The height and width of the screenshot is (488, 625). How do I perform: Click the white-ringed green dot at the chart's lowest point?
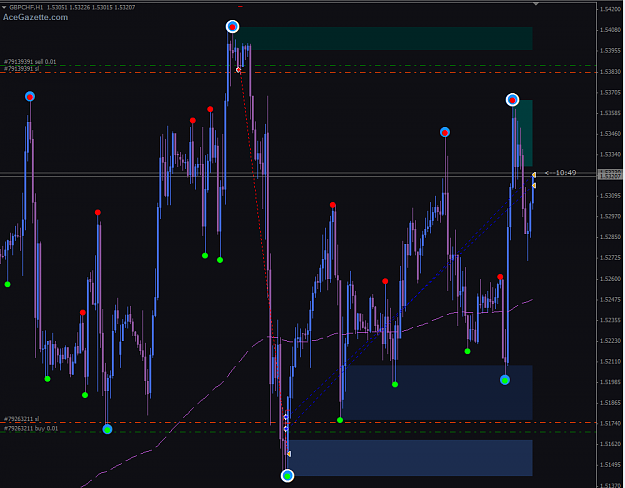(x=287, y=476)
